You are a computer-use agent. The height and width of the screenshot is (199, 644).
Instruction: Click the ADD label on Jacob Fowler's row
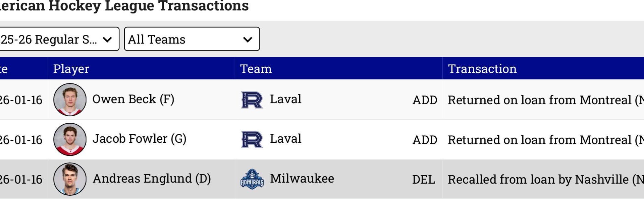(425, 139)
